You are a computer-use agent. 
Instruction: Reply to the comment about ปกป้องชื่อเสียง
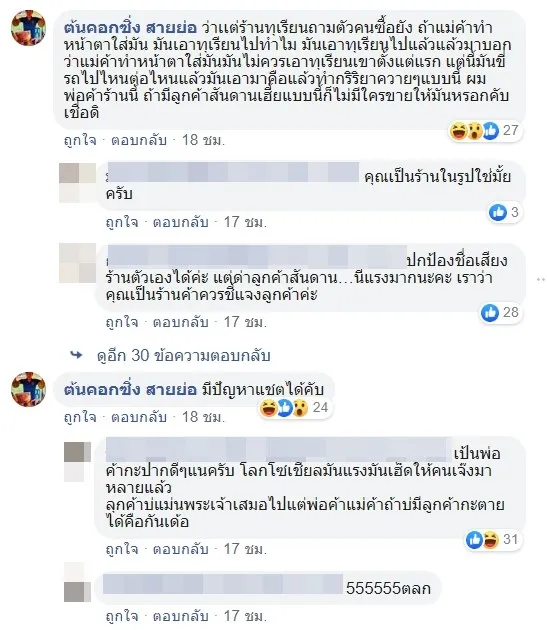pos(181,322)
